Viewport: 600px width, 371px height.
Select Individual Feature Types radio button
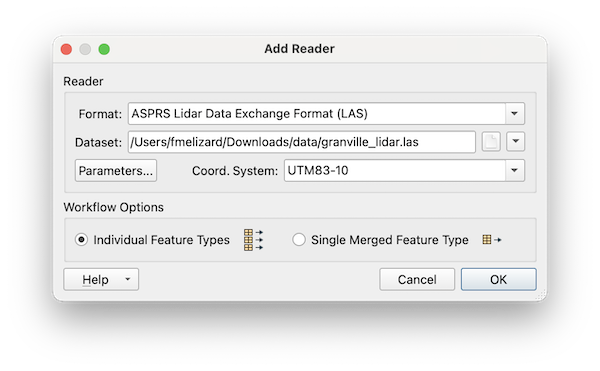point(81,240)
